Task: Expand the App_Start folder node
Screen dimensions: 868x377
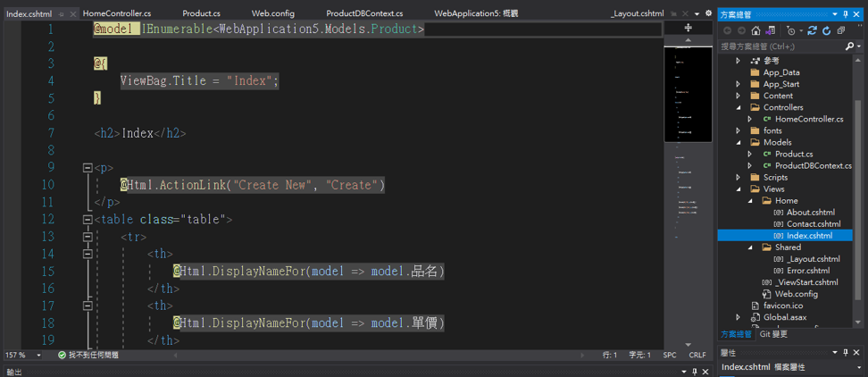Action: pos(738,84)
